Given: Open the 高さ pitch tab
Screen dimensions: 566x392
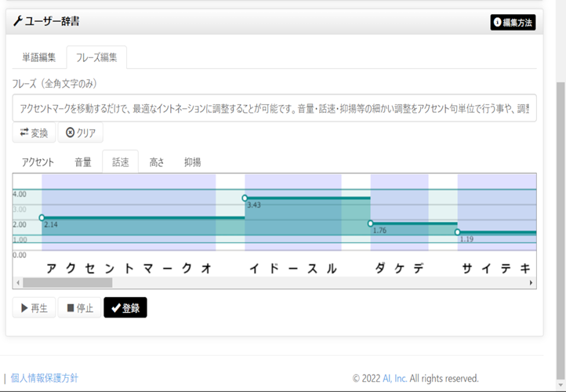Looking at the screenshot, I should [157, 162].
